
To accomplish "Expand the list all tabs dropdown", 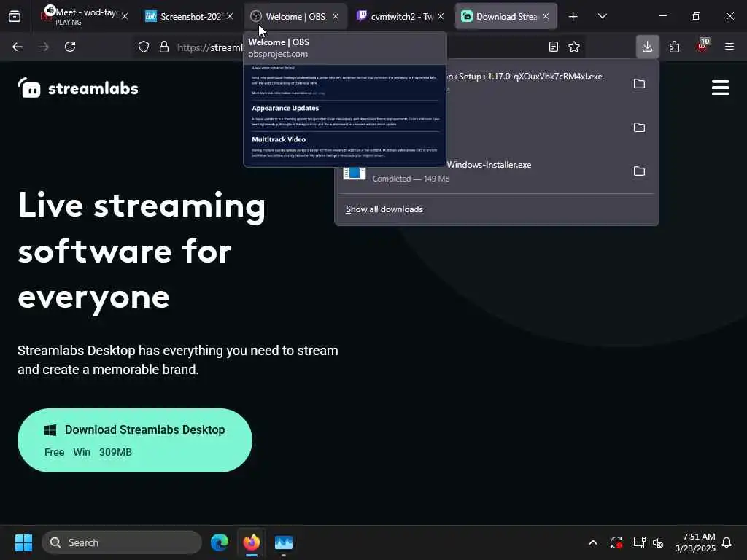I will [x=602, y=17].
